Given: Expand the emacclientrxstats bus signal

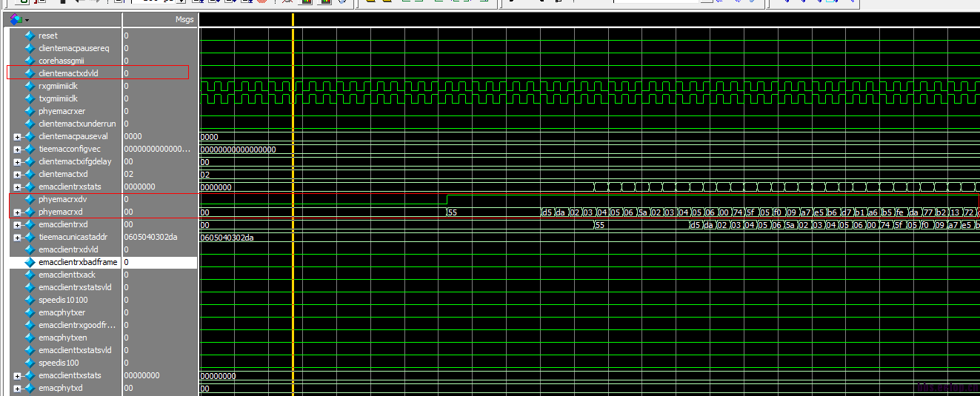Looking at the screenshot, I should (16, 187).
